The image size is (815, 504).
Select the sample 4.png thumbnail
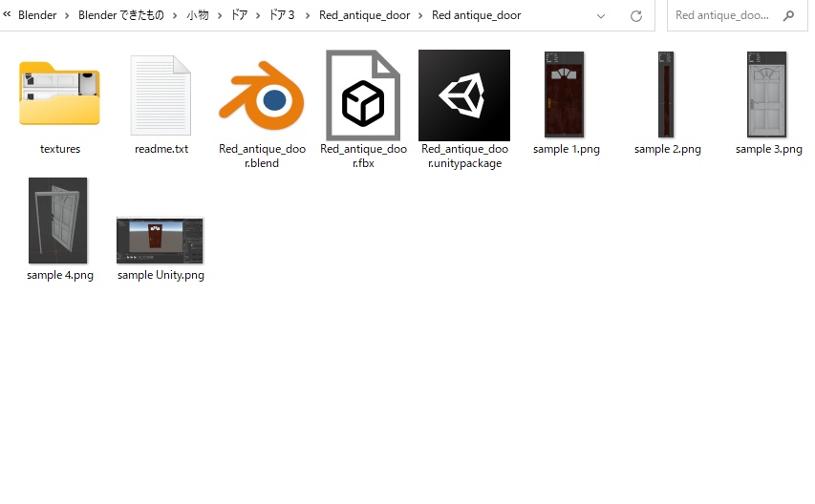(x=57, y=220)
